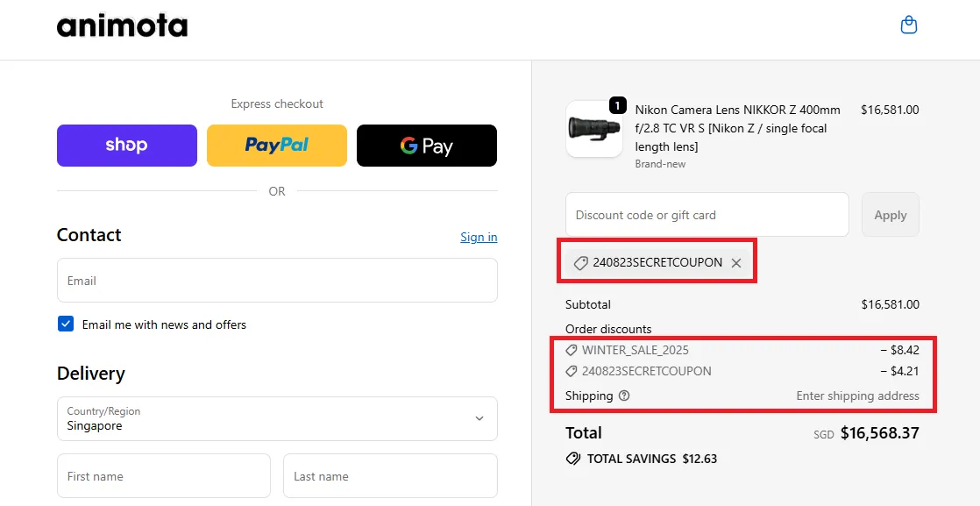Click the shipping help question mark icon
The height and width of the screenshot is (506, 980).
(624, 396)
